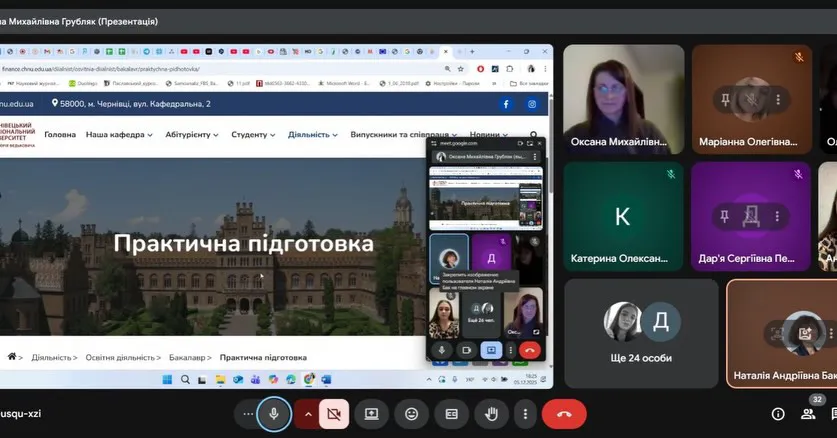Click the Facebook icon in site header
This screenshot has height=438, width=837.
pos(505,104)
